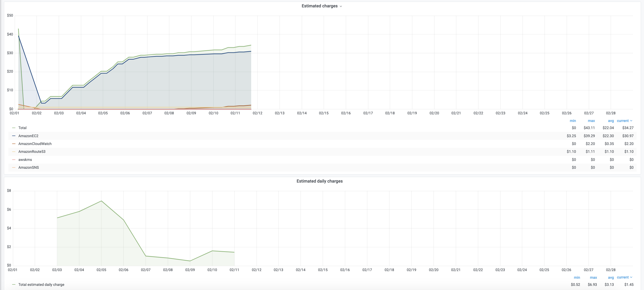644x290 pixels.
Task: Open the Estimated charges panel title menu
Action: tap(321, 6)
